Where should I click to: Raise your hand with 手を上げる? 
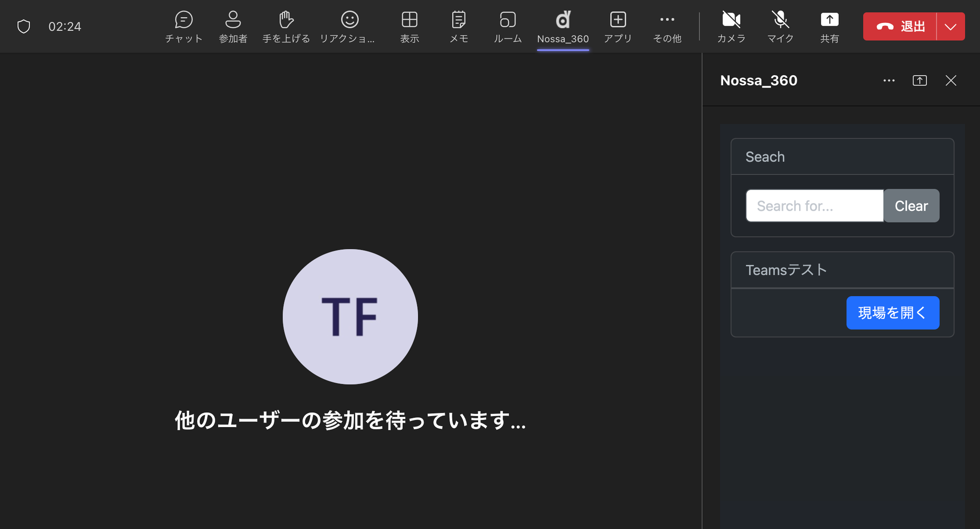pos(286,26)
